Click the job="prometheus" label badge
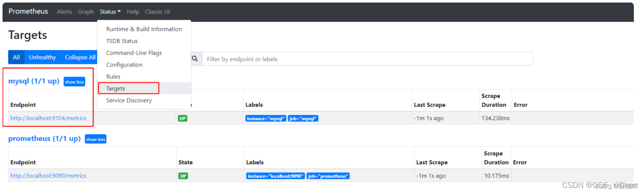Image resolution: width=644 pixels, height=193 pixels. [328, 176]
